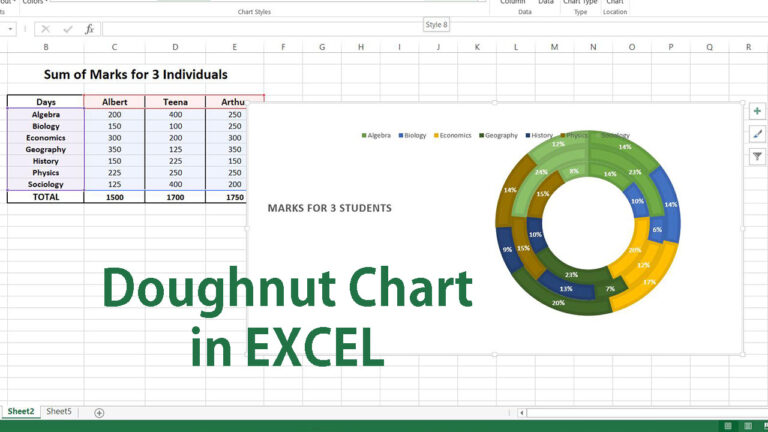This screenshot has height=432, width=768.
Task: Select column K header
Action: [477, 47]
